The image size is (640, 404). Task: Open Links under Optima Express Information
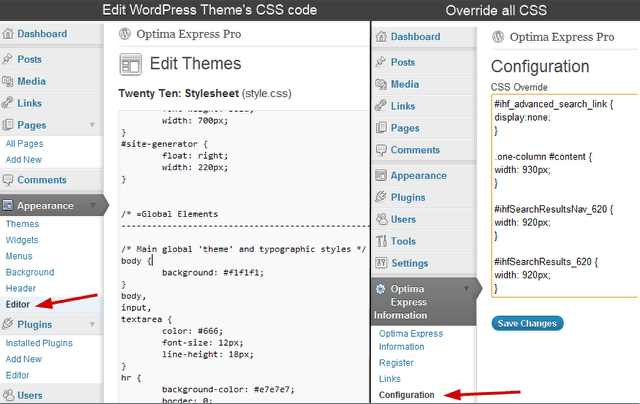tap(390, 379)
